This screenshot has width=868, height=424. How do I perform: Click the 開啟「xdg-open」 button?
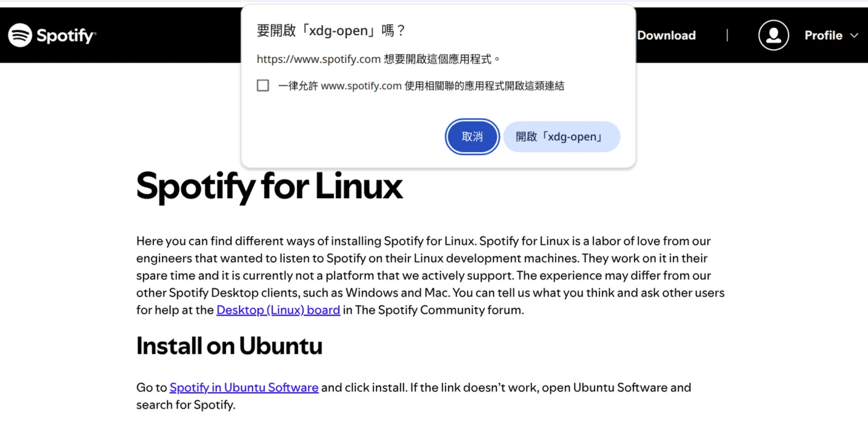[x=561, y=137]
